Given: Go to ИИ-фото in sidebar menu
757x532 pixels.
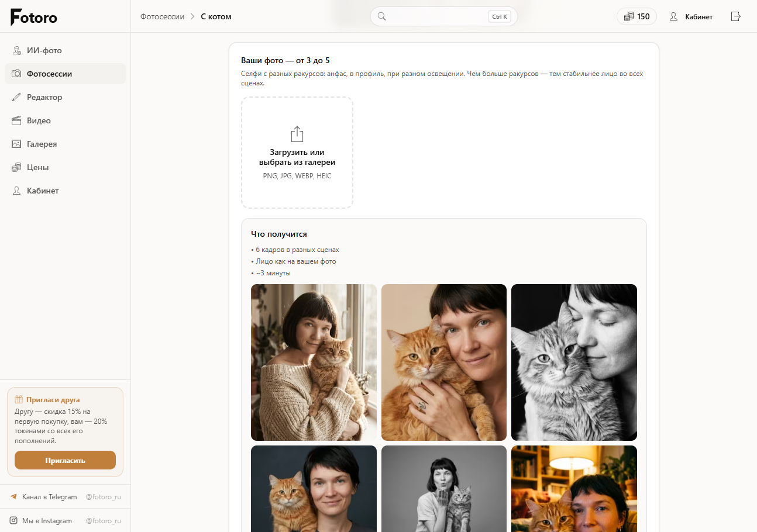Looking at the screenshot, I should point(65,51).
